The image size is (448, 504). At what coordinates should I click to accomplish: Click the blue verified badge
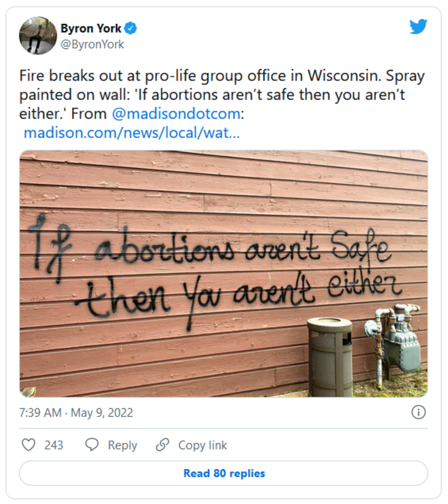(x=131, y=29)
